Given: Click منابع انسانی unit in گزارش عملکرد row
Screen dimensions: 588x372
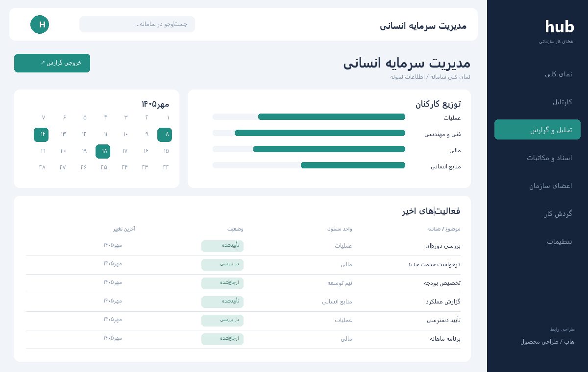Looking at the screenshot, I should (x=337, y=302).
